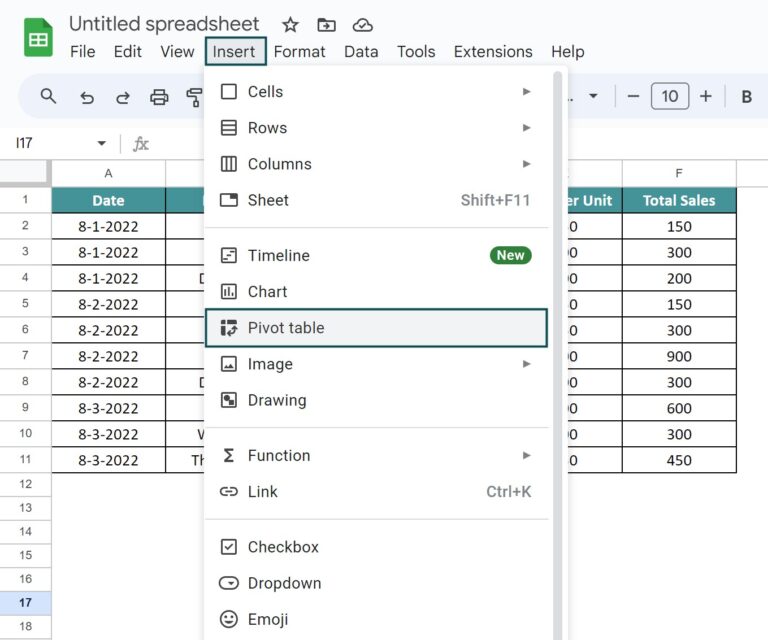Click the Google Sheets home logo
Image resolution: width=768 pixels, height=640 pixels.
[38, 37]
